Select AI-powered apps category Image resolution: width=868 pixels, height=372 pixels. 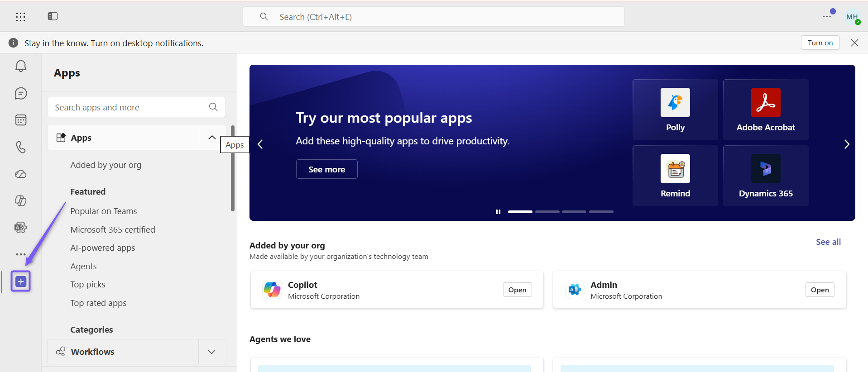pyautogui.click(x=103, y=248)
